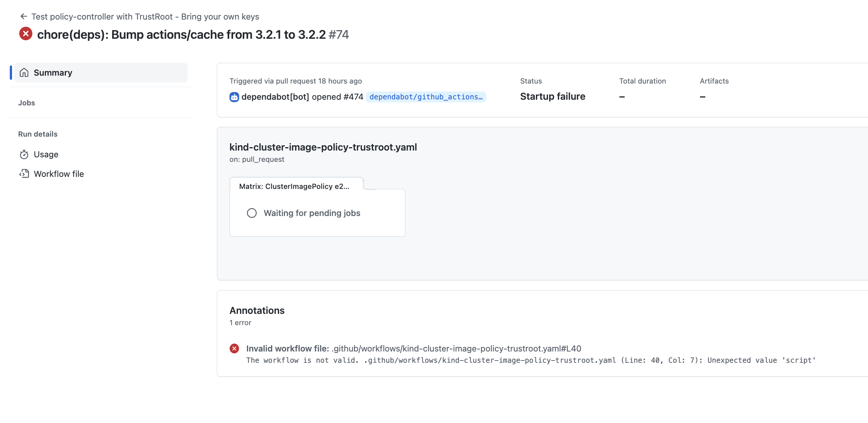
Task: Click the '1 error' count text
Action: (241, 323)
